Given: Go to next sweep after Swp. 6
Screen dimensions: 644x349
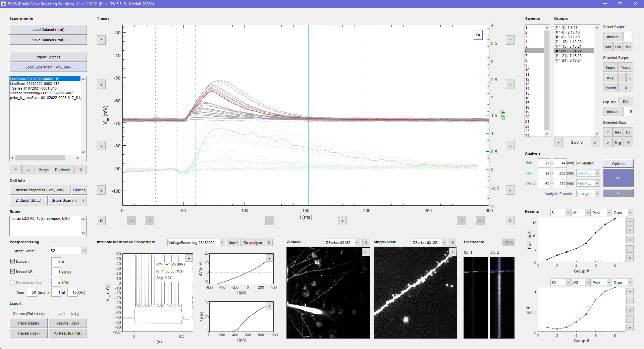Looking at the screenshot, I should click(595, 143).
